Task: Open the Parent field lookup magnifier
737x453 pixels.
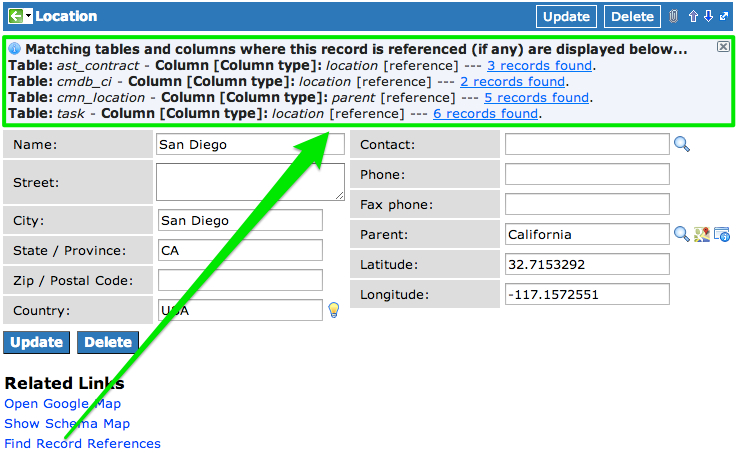Action: coord(681,234)
